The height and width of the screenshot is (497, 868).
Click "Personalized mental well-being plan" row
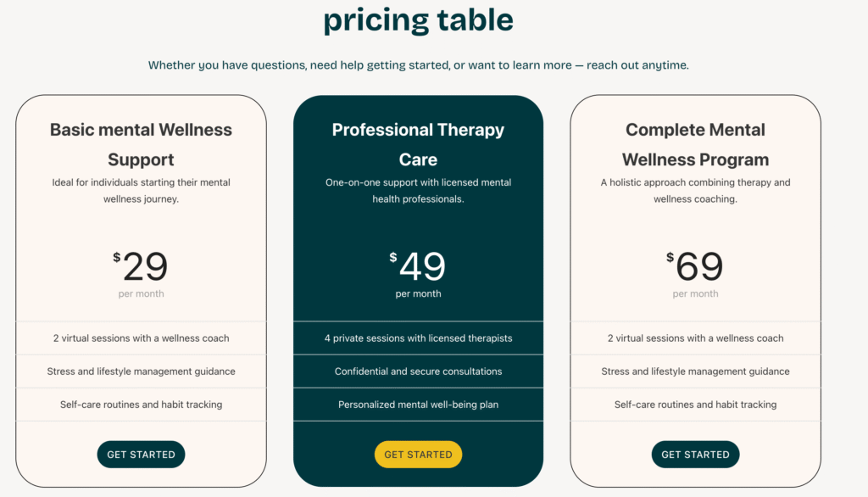pos(418,405)
